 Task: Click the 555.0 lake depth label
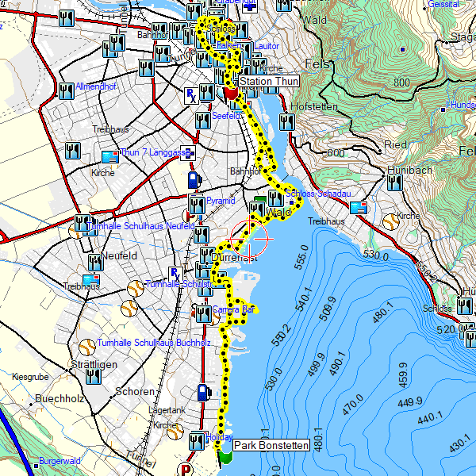tap(300, 257)
